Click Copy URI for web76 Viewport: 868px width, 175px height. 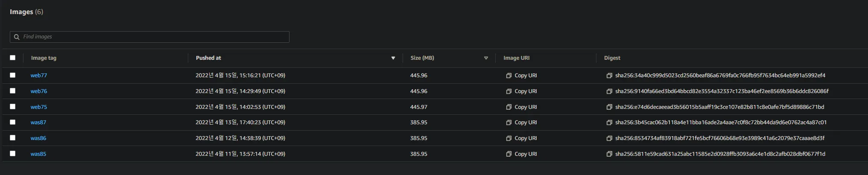click(525, 91)
